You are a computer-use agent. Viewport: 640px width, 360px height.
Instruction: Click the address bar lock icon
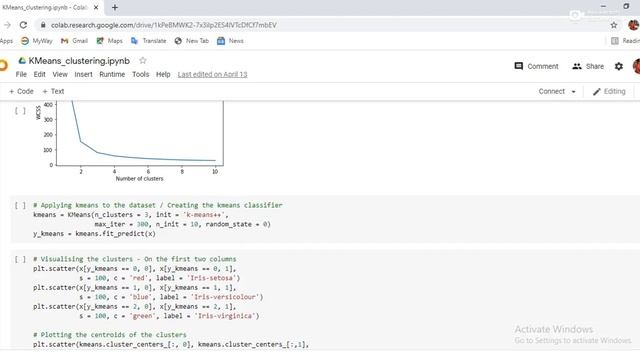(x=43, y=25)
